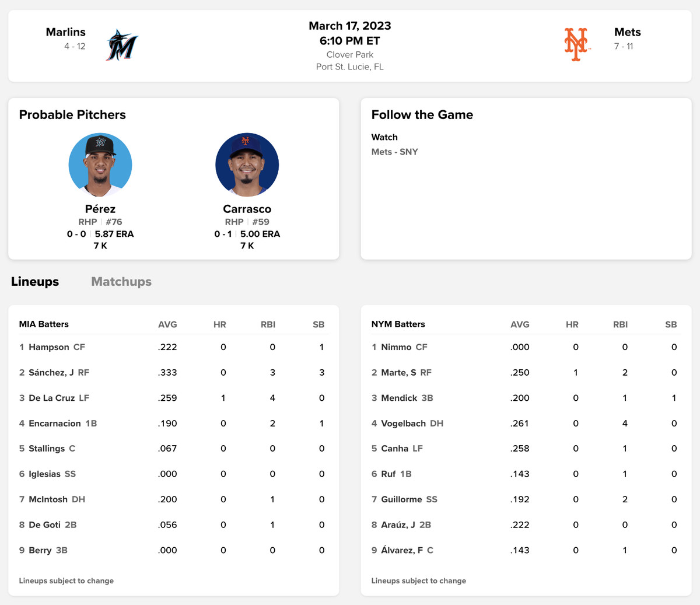Open Nimmo's player page
This screenshot has width=700, height=605.
click(x=396, y=347)
